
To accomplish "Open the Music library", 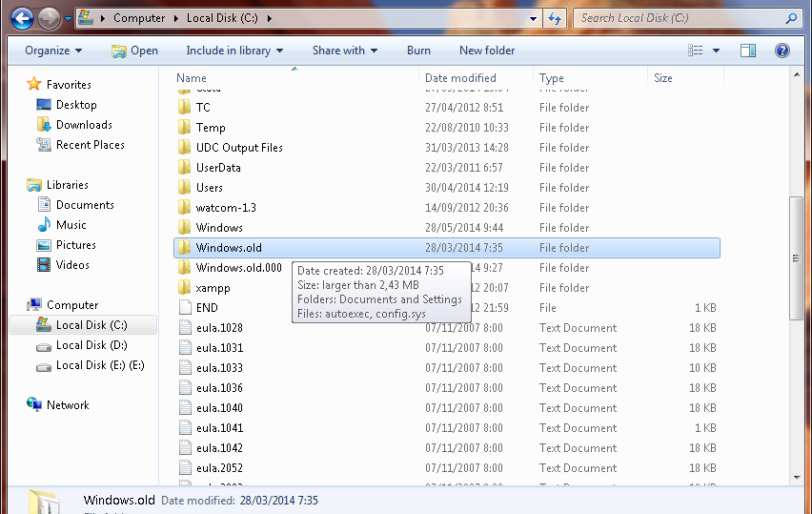I will click(x=71, y=225).
